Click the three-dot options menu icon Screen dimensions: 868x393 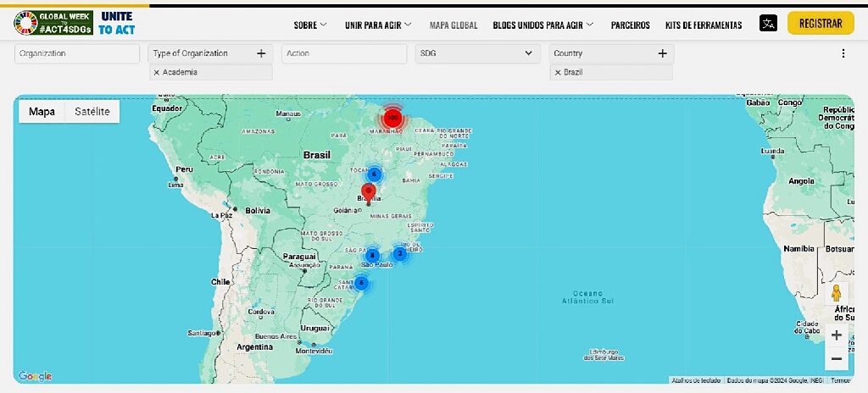click(x=843, y=53)
